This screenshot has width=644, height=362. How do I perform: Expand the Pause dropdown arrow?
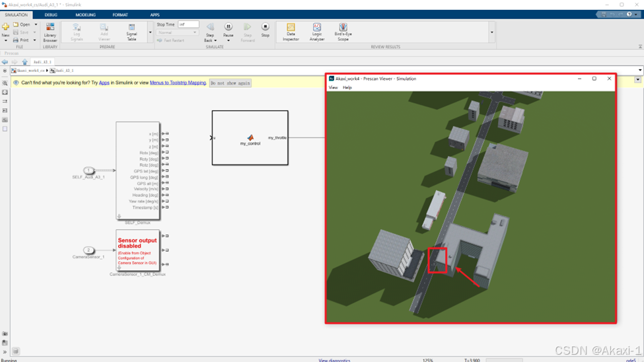229,41
